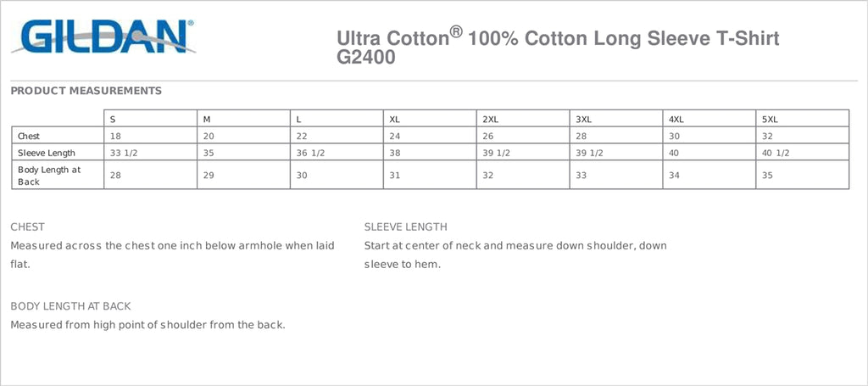
Task: Click the Ultra Cotton Long Sleeve T-Shirt title
Action: [x=558, y=38]
